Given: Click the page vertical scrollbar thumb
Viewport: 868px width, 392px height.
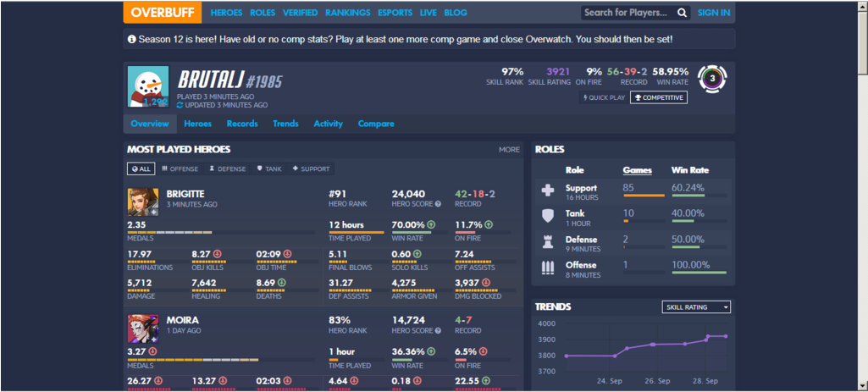Looking at the screenshot, I should [862, 44].
